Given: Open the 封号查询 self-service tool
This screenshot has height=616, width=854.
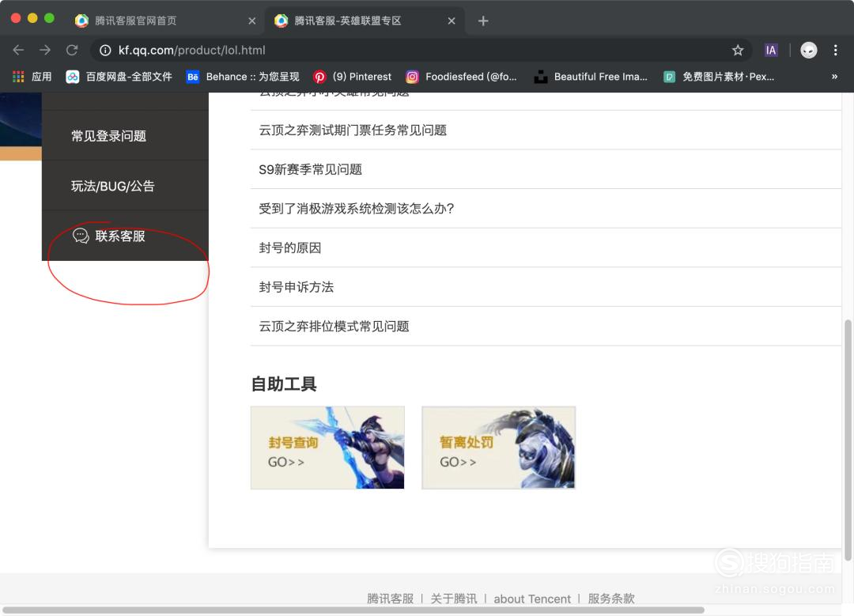Looking at the screenshot, I should tap(327, 448).
